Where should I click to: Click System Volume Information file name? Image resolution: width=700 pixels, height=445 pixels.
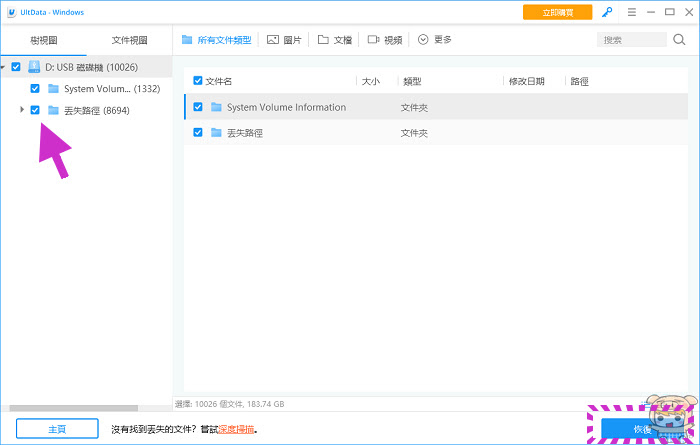(286, 107)
